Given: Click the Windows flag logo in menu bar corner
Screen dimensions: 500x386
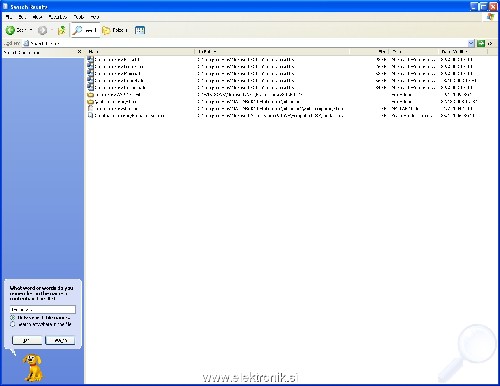Looking at the screenshot, I should click(490, 17).
